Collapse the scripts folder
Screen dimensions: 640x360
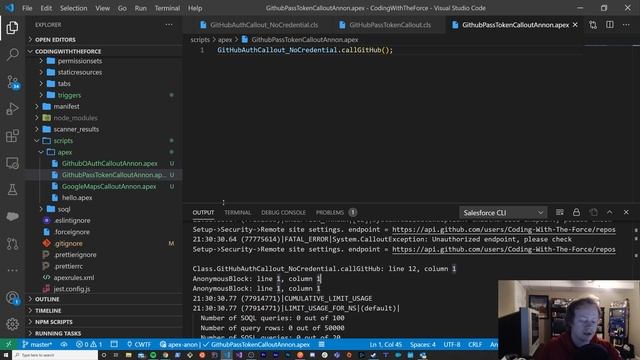63,141
